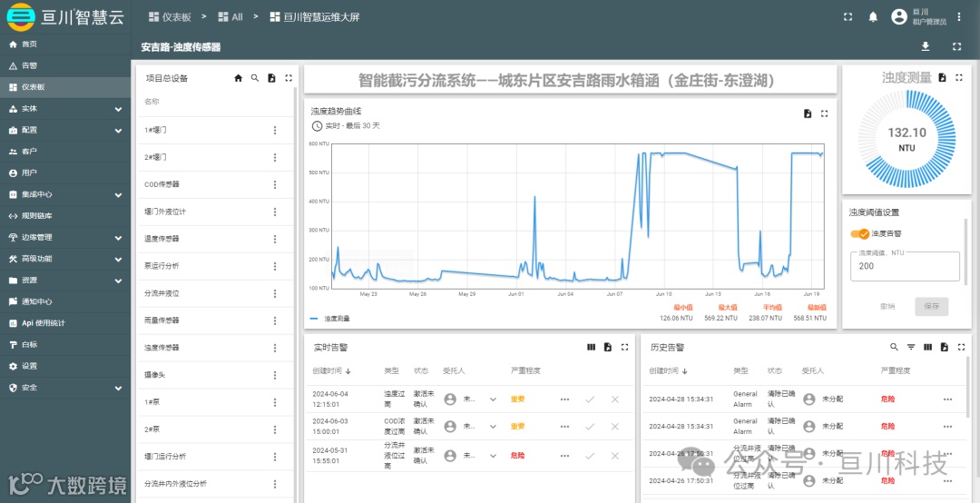980x503 pixels.
Task: Open three-dot menu for COD传感器
Action: click(274, 184)
